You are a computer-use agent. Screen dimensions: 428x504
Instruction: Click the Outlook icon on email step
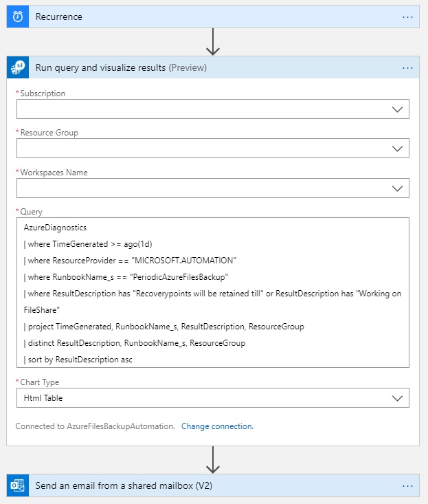[17, 486]
